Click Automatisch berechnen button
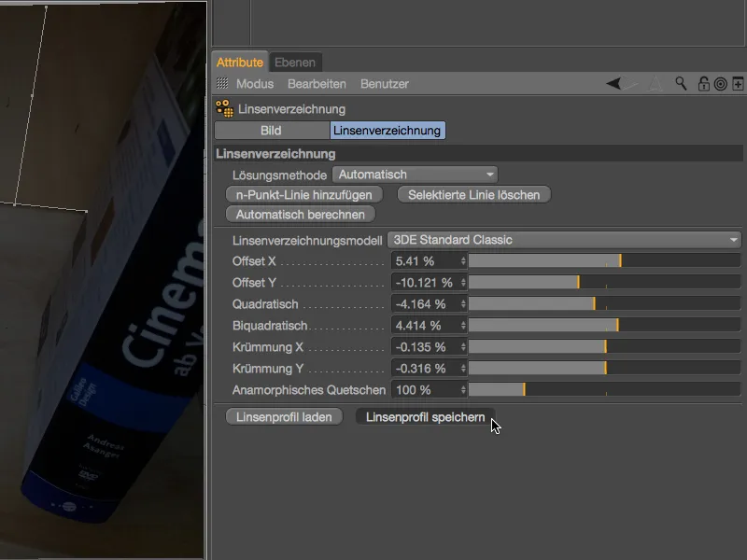 (301, 215)
